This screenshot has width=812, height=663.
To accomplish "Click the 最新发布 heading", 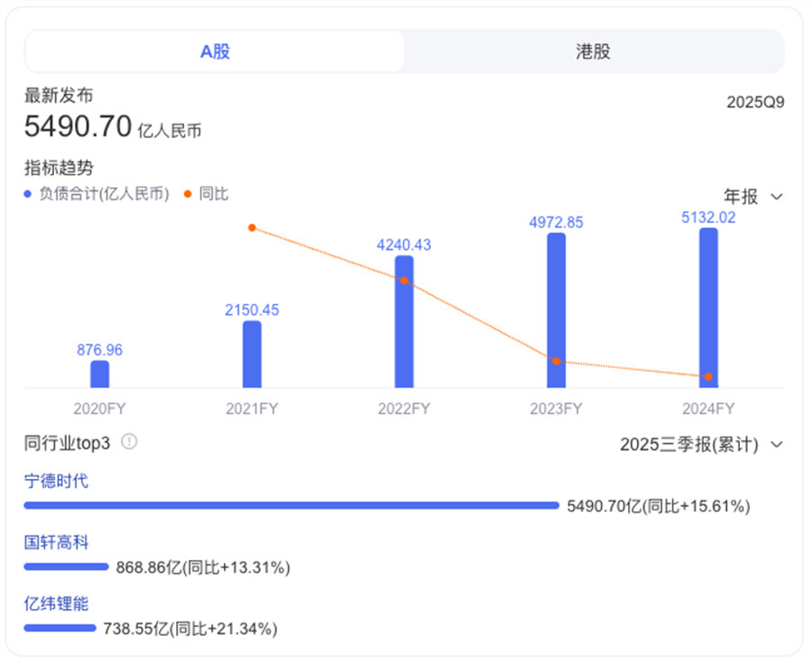I will click(x=59, y=96).
